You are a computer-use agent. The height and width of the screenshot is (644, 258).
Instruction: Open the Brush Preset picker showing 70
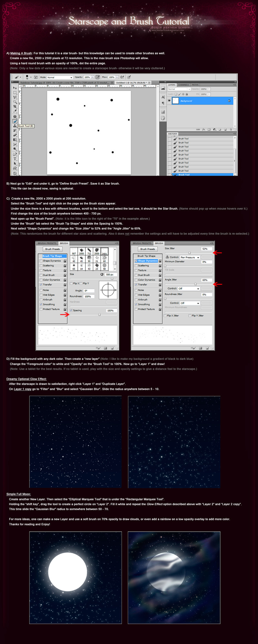coord(29,77)
